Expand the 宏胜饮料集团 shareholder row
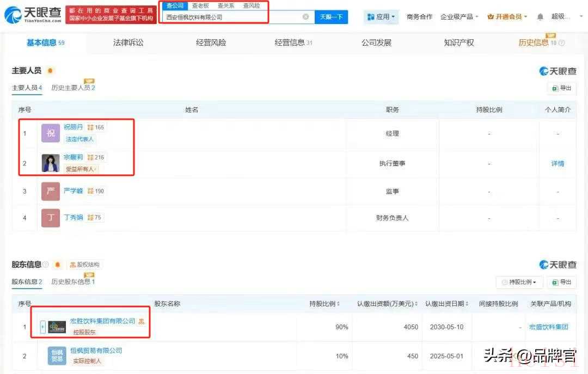 43,327
